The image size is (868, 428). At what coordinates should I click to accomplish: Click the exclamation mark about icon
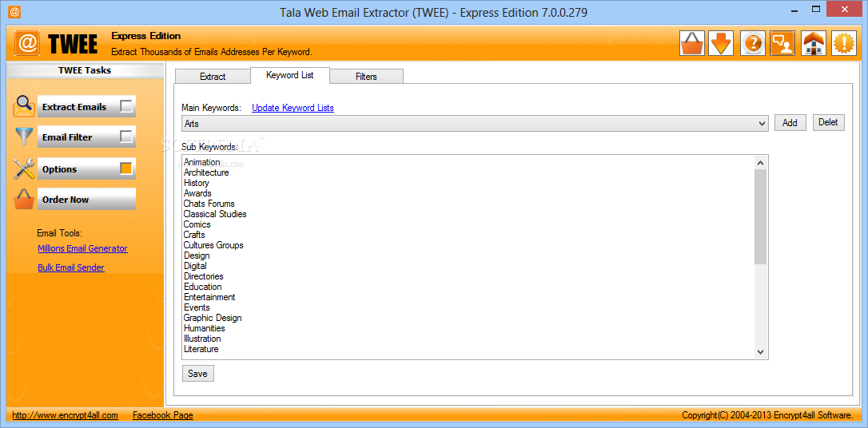tap(844, 43)
